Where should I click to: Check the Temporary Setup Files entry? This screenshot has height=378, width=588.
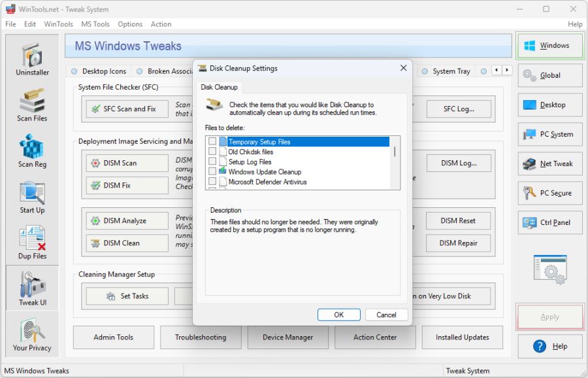click(x=212, y=141)
